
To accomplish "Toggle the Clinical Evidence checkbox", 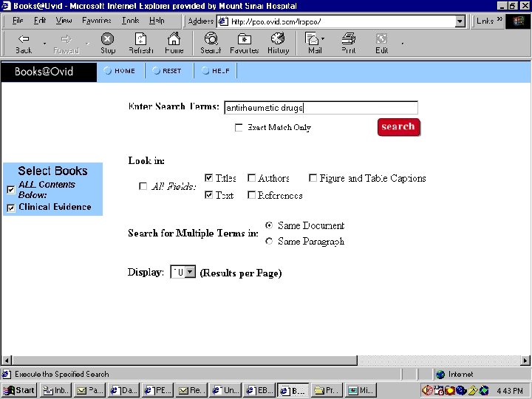I will 11,208.
